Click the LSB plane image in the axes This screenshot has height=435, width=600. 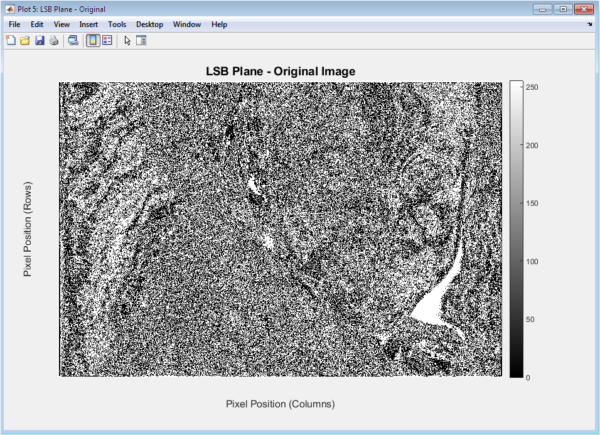pyautogui.click(x=280, y=229)
